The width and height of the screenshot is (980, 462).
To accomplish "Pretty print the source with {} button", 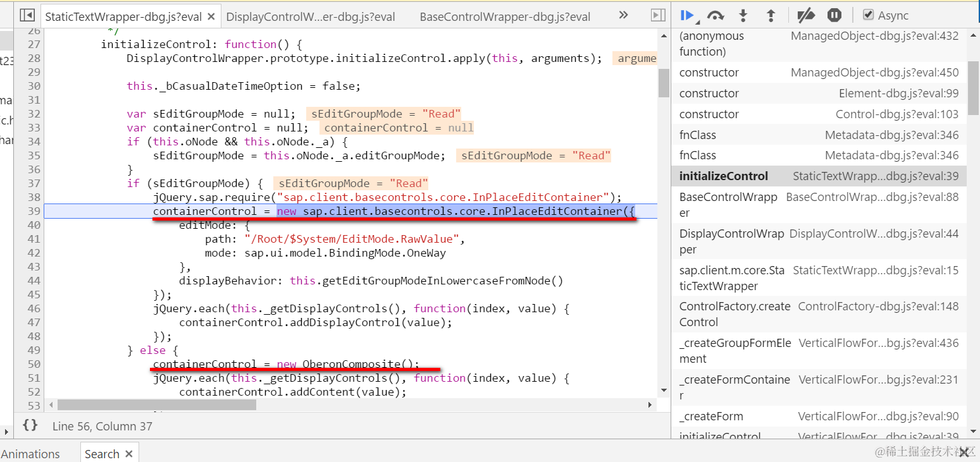I will click(x=30, y=425).
